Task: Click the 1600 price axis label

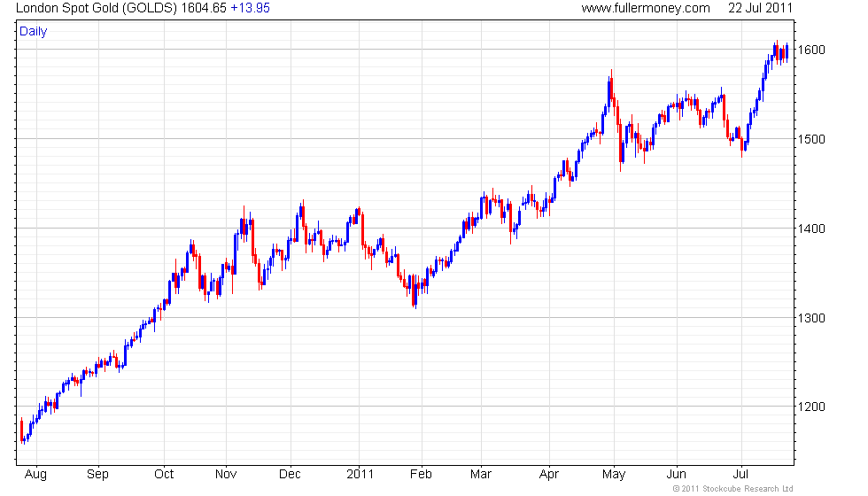Action: coord(811,50)
